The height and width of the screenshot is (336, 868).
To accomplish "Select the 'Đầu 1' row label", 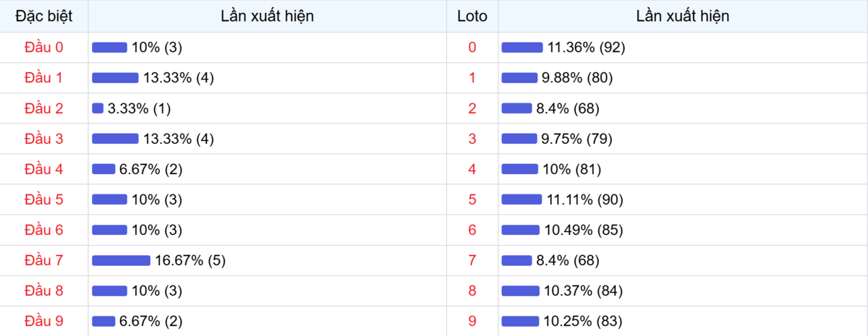I will [x=43, y=78].
